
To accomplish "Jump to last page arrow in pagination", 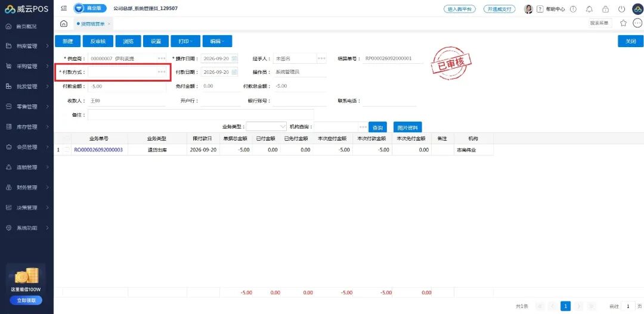I will click(592, 306).
